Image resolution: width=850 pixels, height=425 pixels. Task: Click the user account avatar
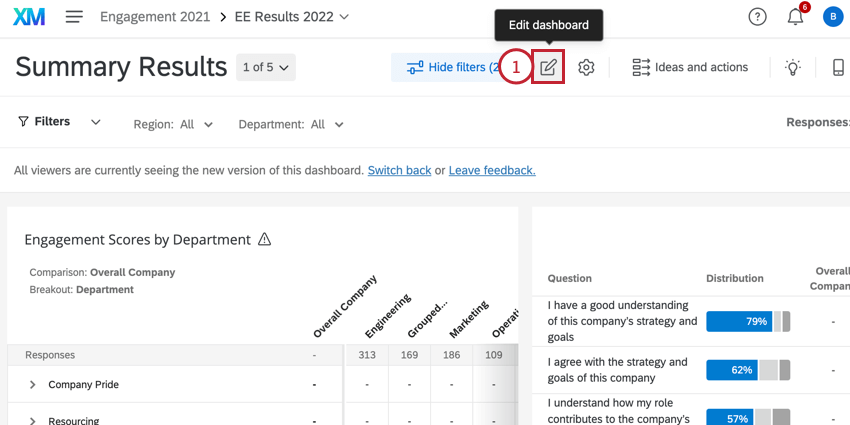click(832, 17)
